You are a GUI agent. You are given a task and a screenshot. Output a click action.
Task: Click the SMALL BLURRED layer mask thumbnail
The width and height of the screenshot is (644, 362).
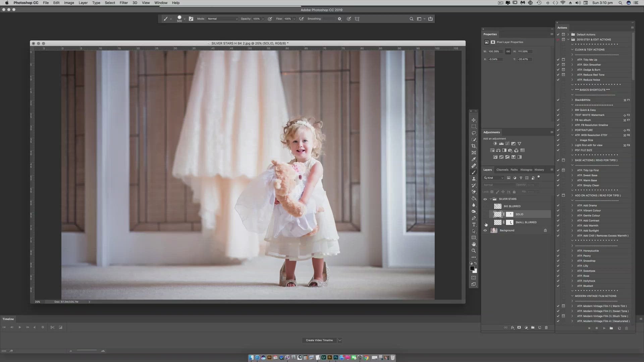[510, 222]
